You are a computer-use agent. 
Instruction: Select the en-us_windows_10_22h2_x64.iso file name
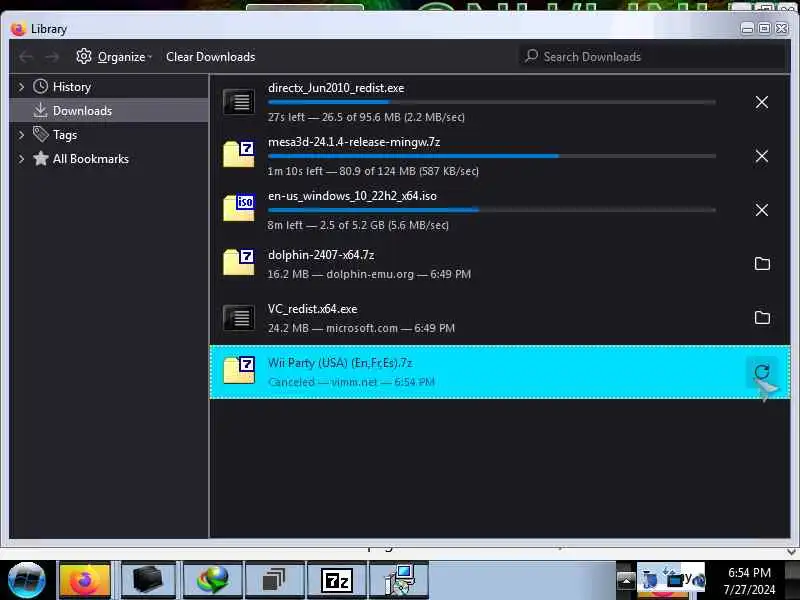tap(352, 196)
